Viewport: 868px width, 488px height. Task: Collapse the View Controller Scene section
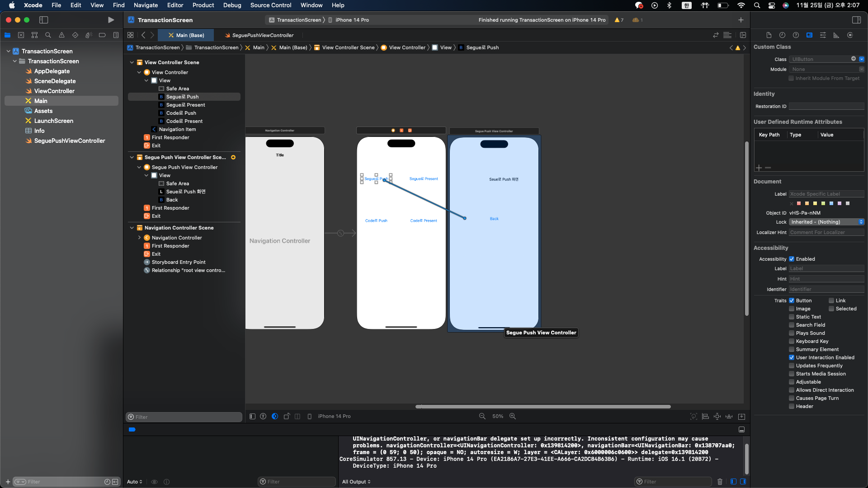132,62
